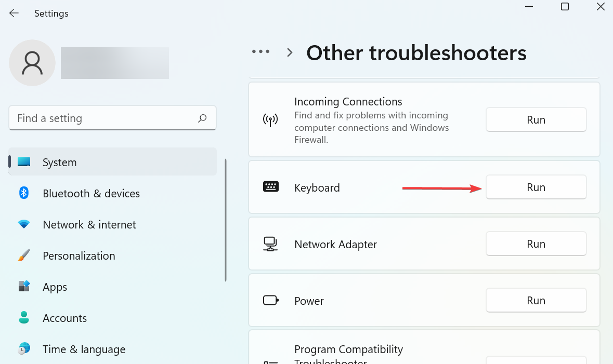Run the Incoming Connections troubleshooter
This screenshot has height=364, width=613.
point(536,120)
